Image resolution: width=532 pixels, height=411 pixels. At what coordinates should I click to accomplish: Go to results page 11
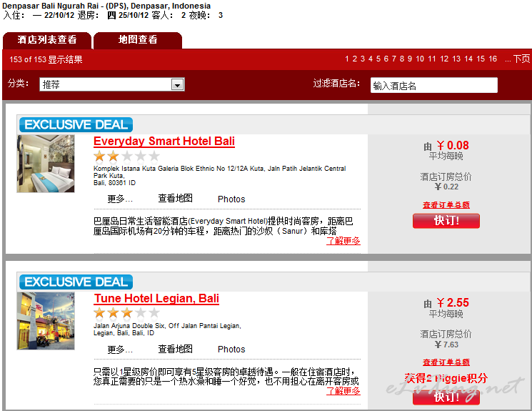pos(431,59)
